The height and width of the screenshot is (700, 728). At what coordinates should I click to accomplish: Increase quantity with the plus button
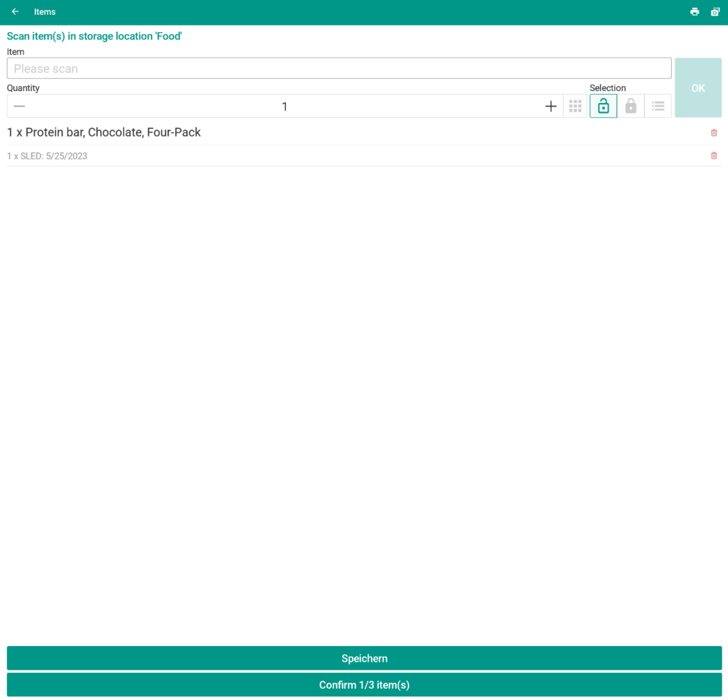550,106
